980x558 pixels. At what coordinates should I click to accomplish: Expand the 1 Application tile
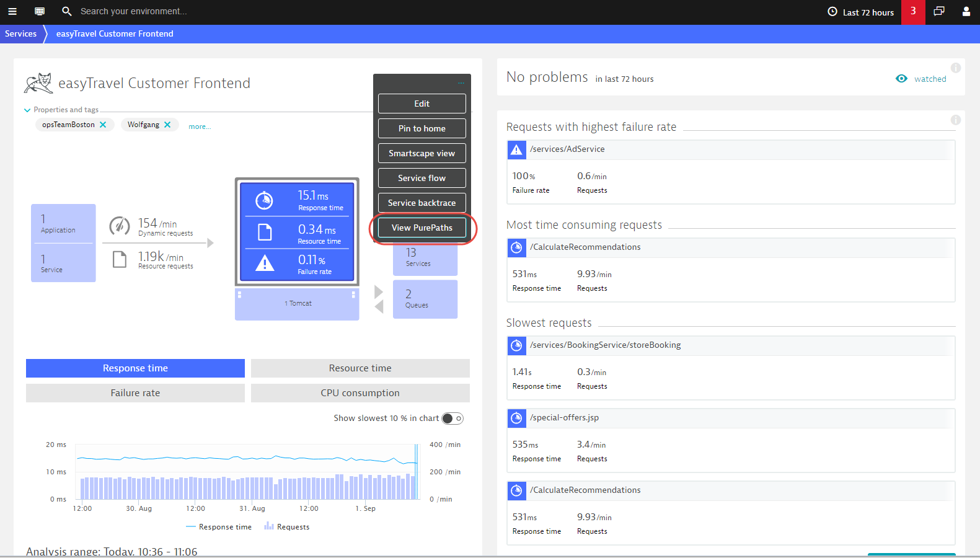(63, 224)
